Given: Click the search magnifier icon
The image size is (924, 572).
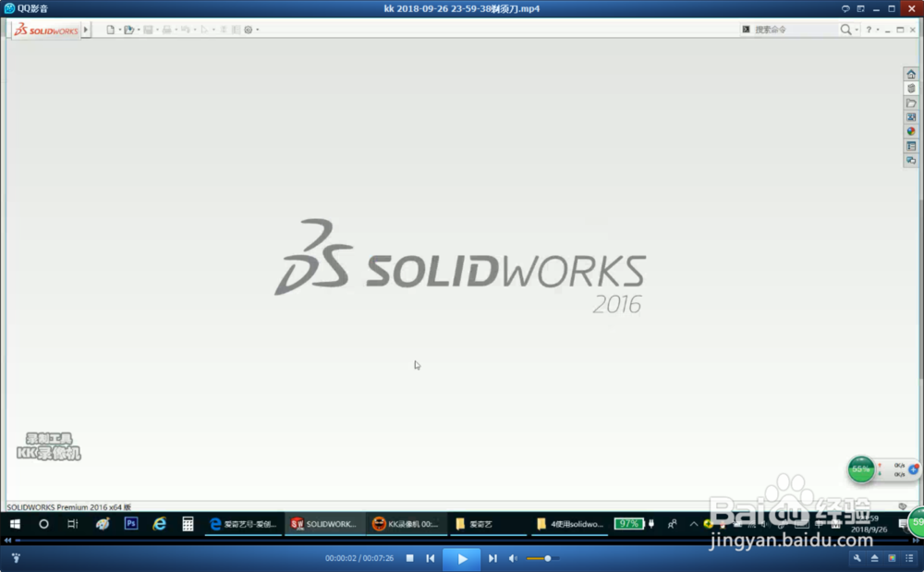Looking at the screenshot, I should pos(845,30).
